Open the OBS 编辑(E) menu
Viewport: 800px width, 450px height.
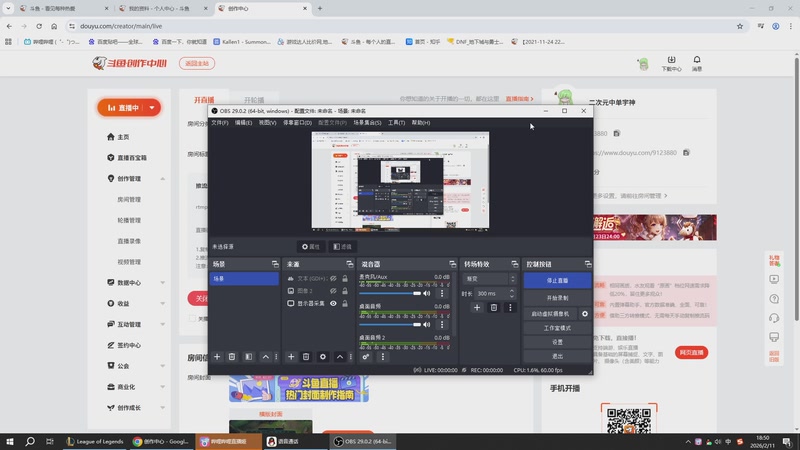(x=243, y=122)
